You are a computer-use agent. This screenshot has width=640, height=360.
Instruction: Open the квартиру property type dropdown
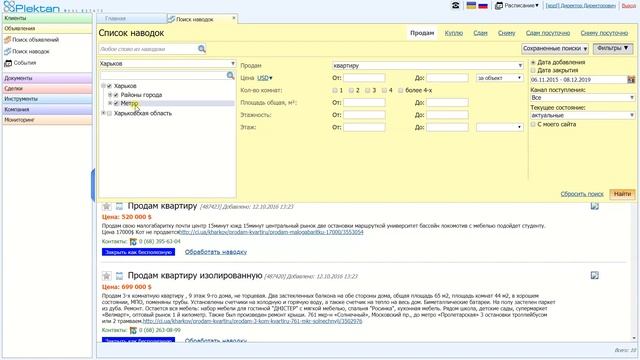click(x=428, y=65)
